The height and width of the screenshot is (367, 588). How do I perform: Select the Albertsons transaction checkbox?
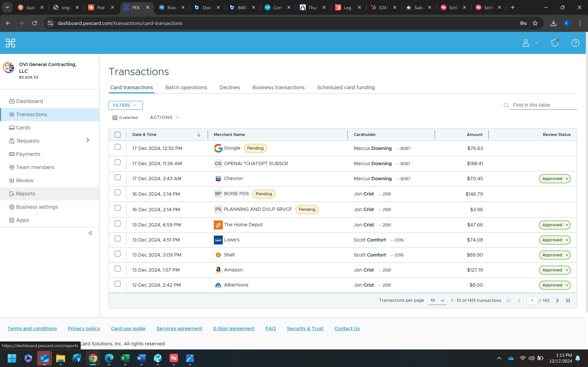point(118,284)
